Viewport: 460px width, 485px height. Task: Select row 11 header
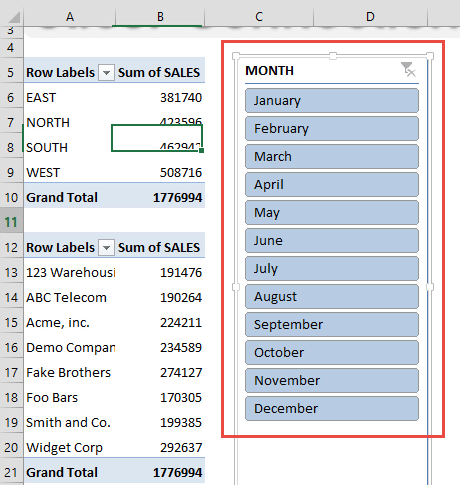pos(11,222)
